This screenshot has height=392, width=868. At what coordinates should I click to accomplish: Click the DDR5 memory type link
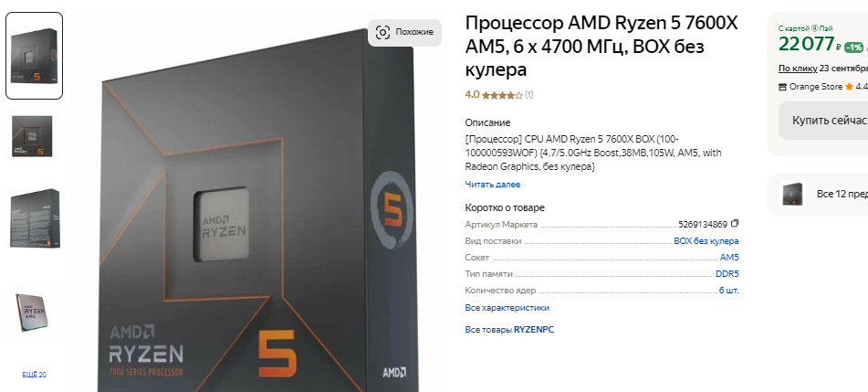727,274
